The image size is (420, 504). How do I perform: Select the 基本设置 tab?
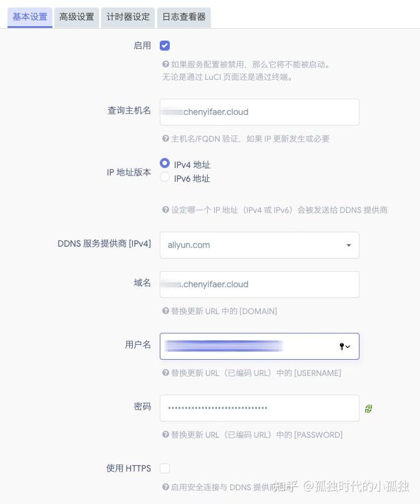tap(30, 17)
